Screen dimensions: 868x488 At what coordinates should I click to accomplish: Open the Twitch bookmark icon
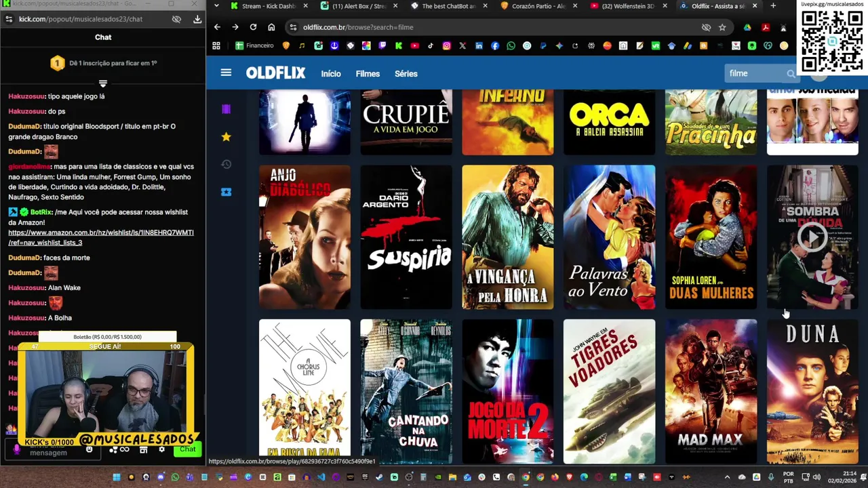(382, 45)
